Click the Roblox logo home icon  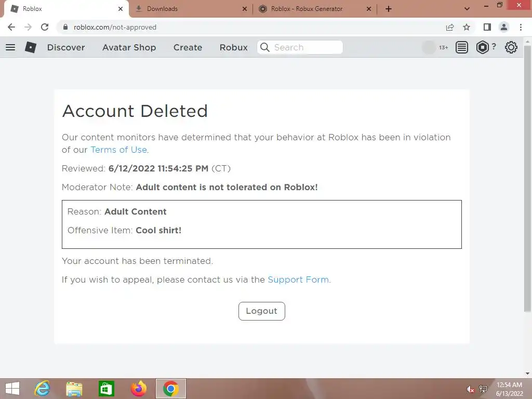click(x=31, y=47)
